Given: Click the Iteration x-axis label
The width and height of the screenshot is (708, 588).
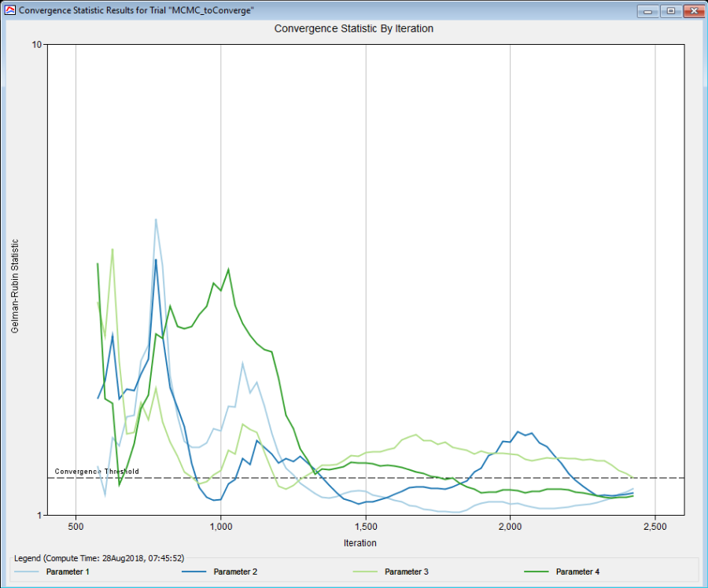Looking at the screenshot, I should point(360,543).
